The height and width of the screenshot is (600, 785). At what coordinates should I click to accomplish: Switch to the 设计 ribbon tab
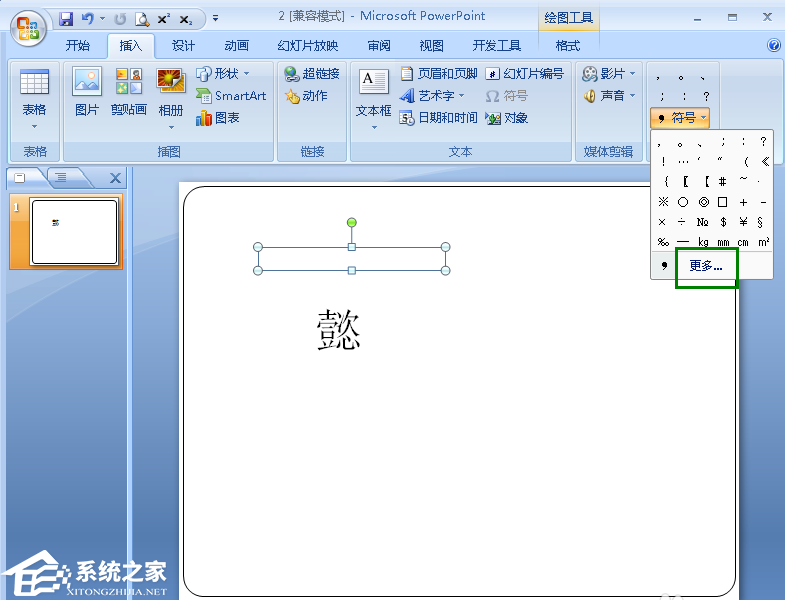click(x=183, y=46)
